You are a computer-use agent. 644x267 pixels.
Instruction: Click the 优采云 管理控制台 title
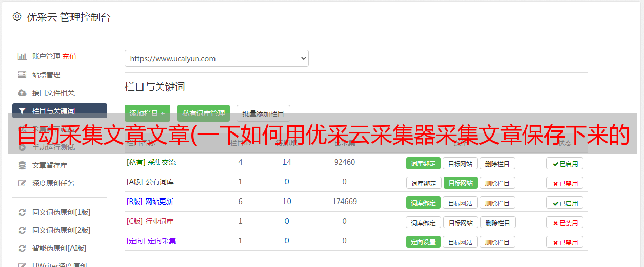68,17
